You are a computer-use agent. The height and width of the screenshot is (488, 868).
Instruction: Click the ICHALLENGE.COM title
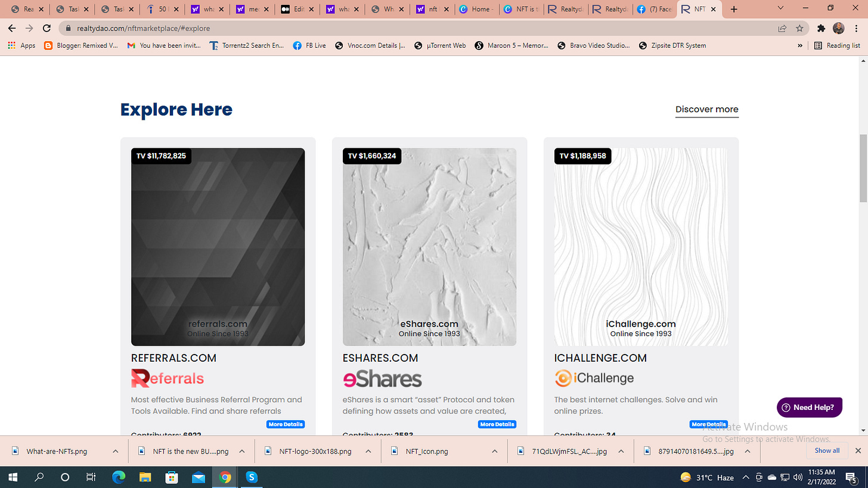600,358
